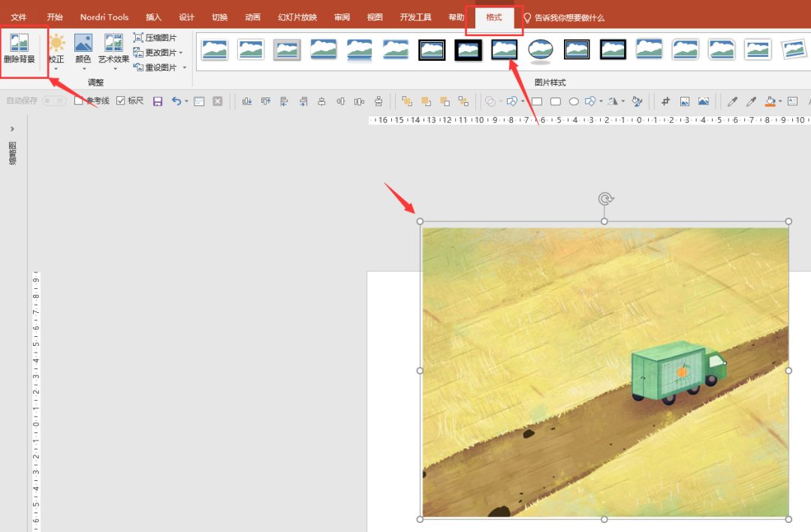Switch to the 开始 home tab
This screenshot has width=811, height=532.
54,17
